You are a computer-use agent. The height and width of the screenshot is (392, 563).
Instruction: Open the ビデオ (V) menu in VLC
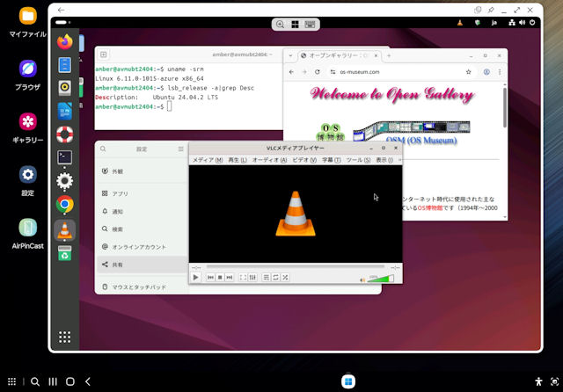(304, 160)
